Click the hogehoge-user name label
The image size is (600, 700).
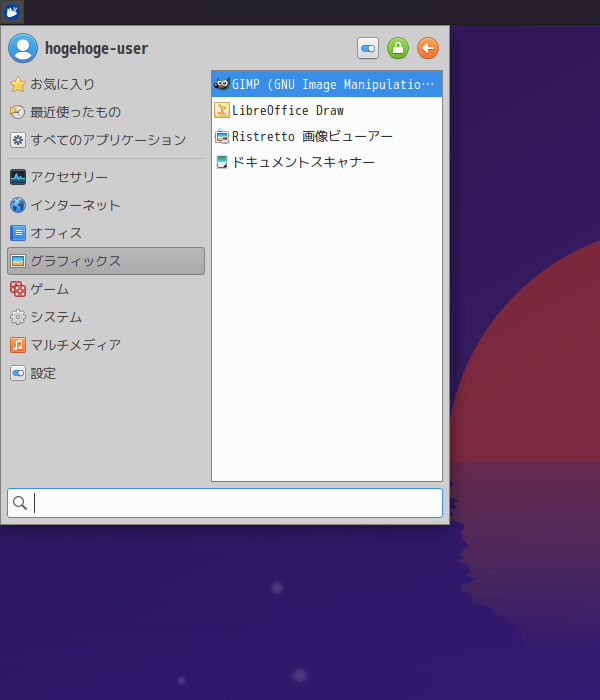[x=96, y=48]
